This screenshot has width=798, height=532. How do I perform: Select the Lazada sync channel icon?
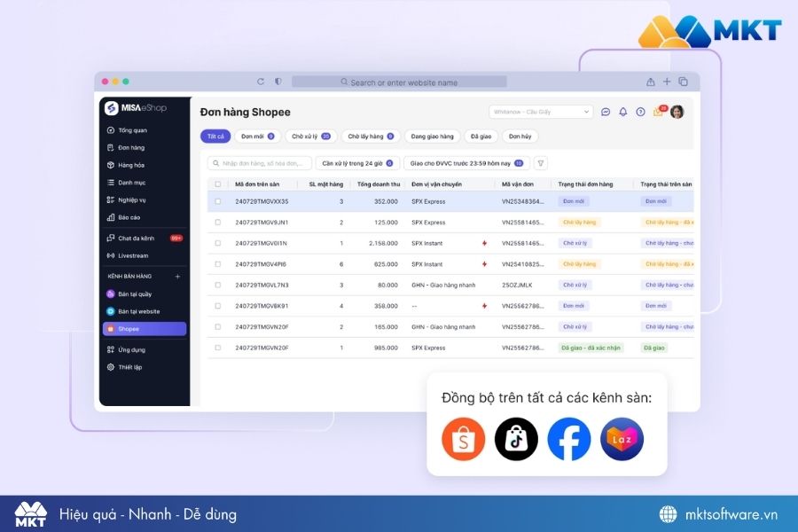622,439
